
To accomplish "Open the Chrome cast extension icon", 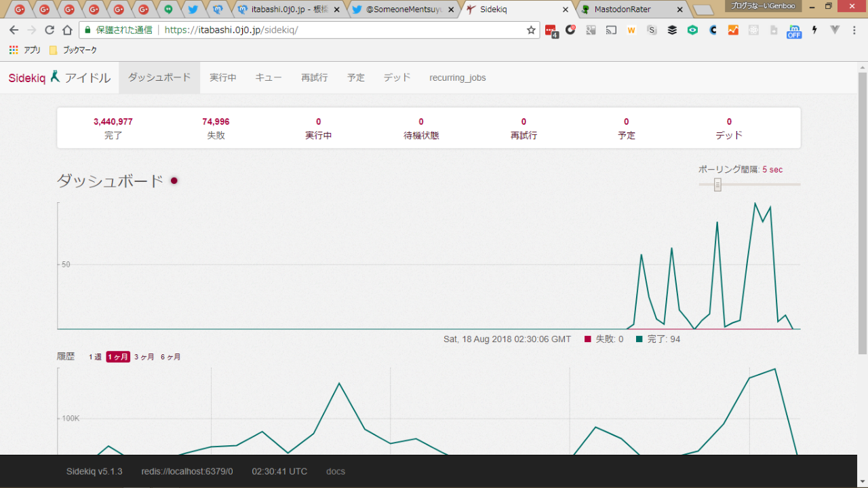I will tap(611, 30).
